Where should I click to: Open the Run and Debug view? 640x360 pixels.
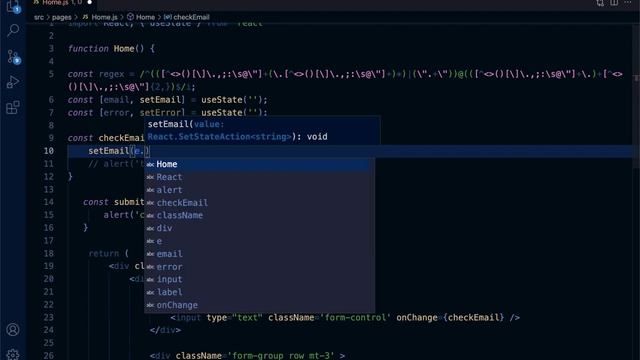13,82
